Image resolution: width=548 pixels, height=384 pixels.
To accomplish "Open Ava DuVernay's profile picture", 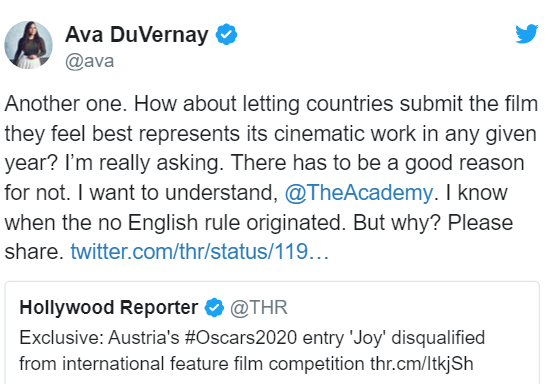I will (28, 45).
